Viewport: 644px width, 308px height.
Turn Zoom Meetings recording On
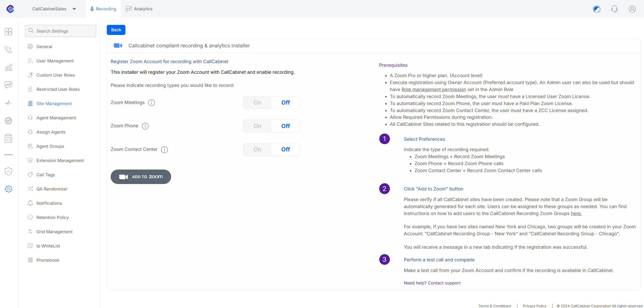pyautogui.click(x=257, y=103)
